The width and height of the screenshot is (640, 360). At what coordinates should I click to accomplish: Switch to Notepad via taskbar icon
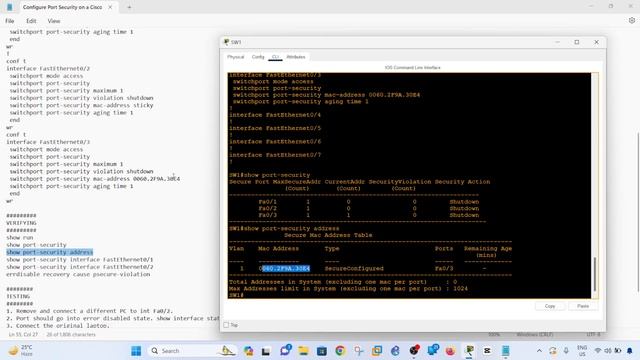[506, 351]
